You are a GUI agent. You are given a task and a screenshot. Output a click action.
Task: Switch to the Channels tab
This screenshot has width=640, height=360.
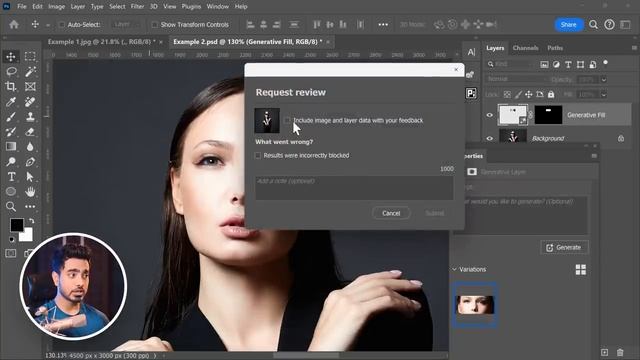(525, 48)
